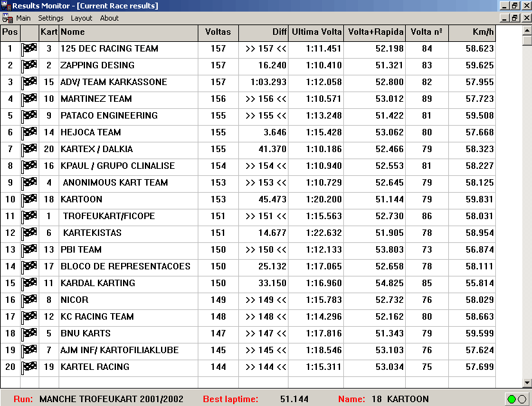This screenshot has width=532, height=406.
Task: Open the Settings menu
Action: point(51,18)
